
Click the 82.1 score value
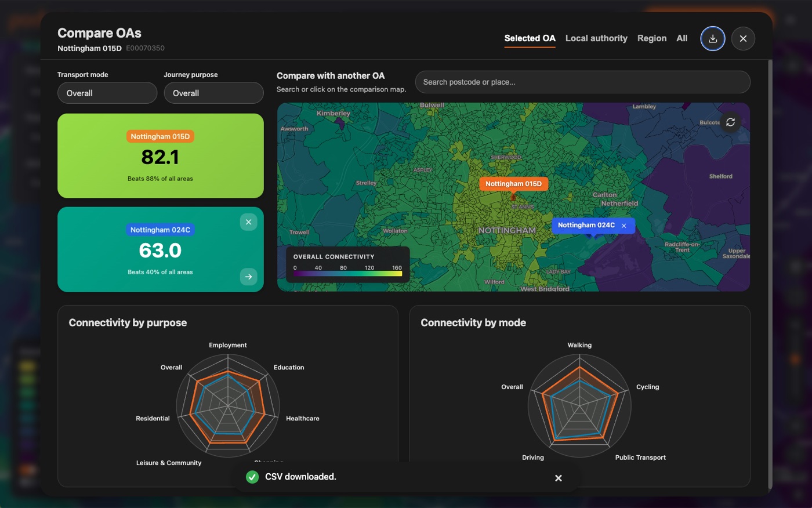160,157
